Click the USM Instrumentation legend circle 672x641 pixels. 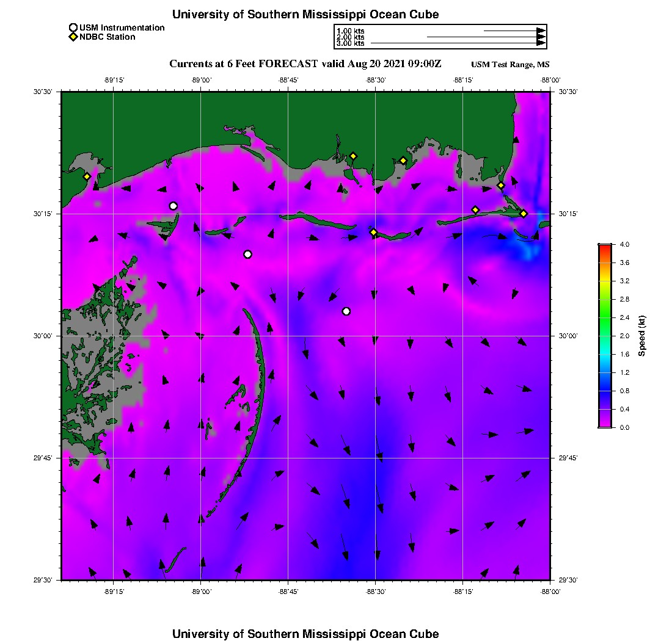[73, 27]
